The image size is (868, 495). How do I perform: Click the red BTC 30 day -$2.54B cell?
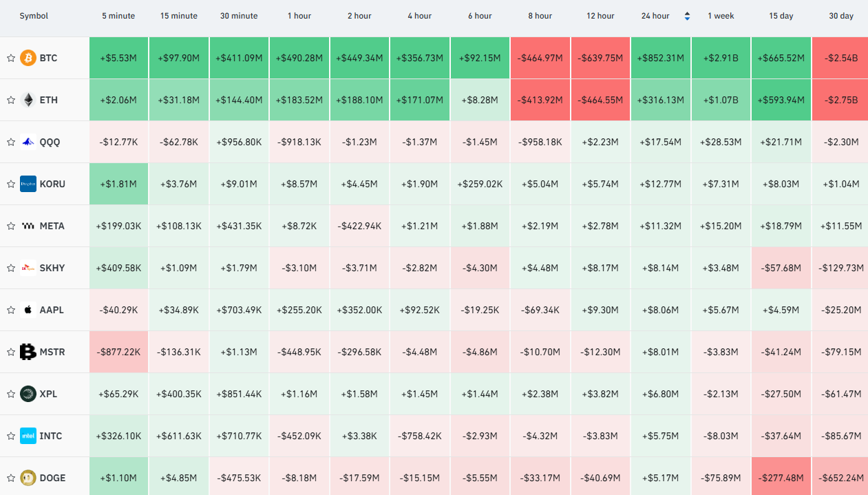pyautogui.click(x=840, y=58)
